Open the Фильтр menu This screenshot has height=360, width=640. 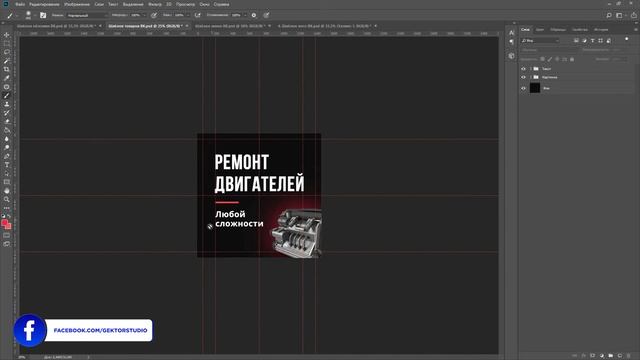tap(155, 4)
